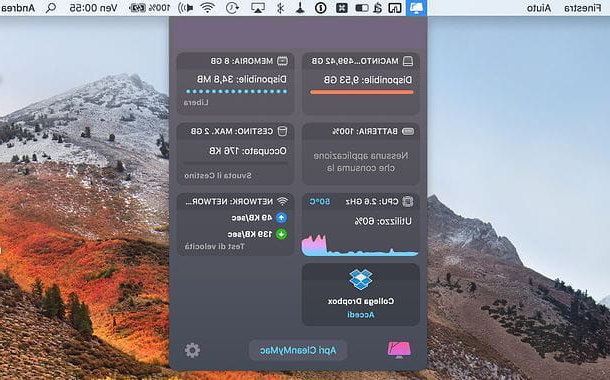Open the Aiuto menu
The image size is (610, 380).
(x=539, y=8)
